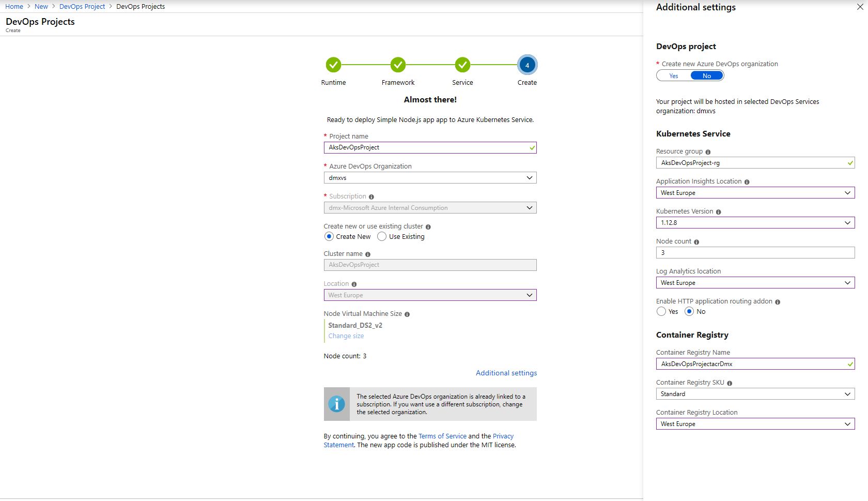Show Application Insights Location info icon
Screen dimensions: 868x501
tap(747, 182)
